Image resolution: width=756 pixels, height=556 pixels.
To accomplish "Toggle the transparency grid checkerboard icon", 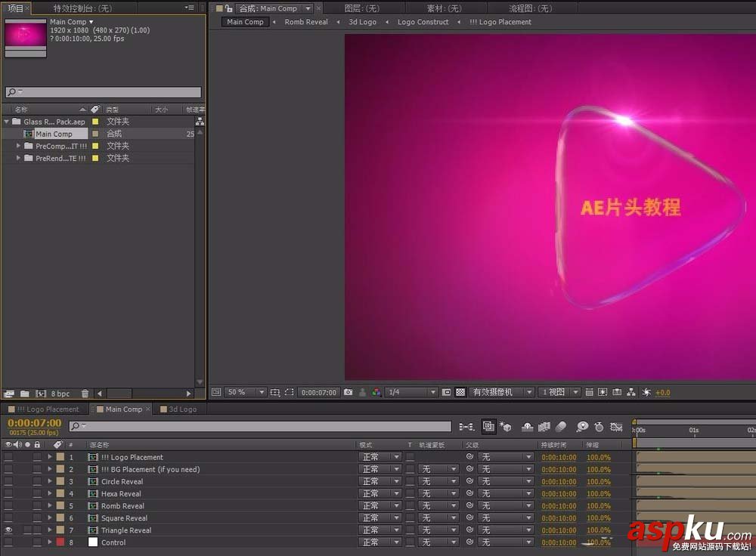I will click(460, 392).
